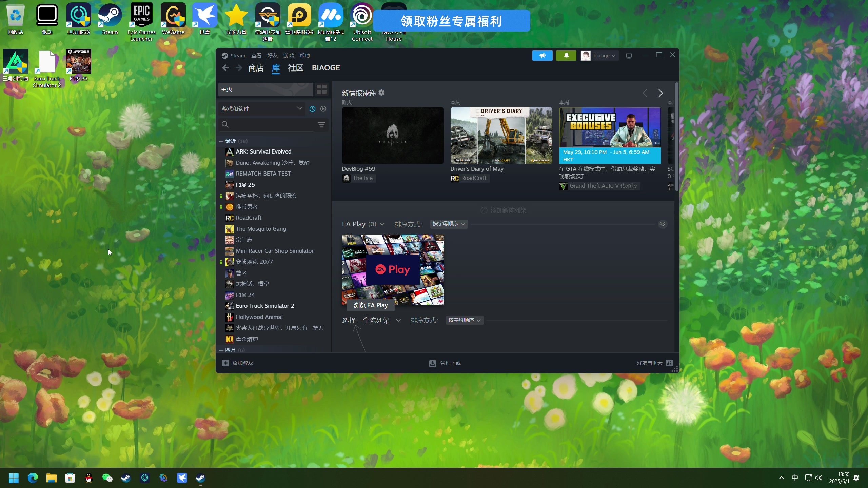Open the 帮助 menu

coord(305,56)
